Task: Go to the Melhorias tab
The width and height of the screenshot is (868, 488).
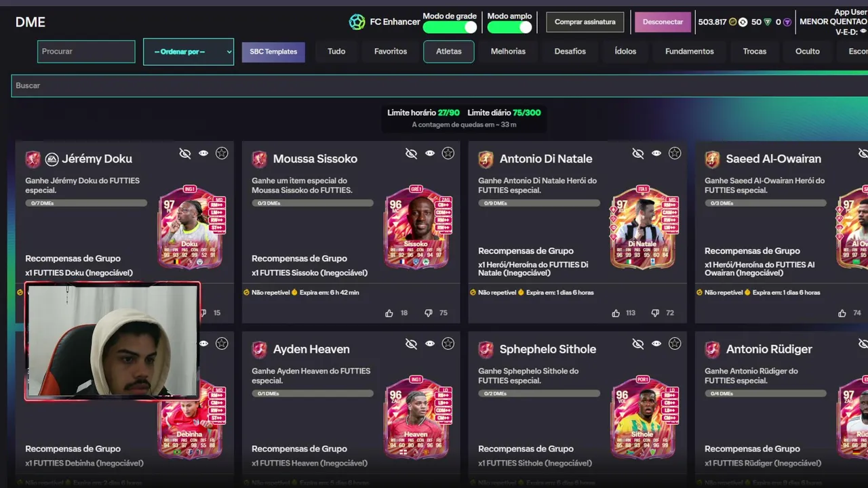Action: [508, 52]
